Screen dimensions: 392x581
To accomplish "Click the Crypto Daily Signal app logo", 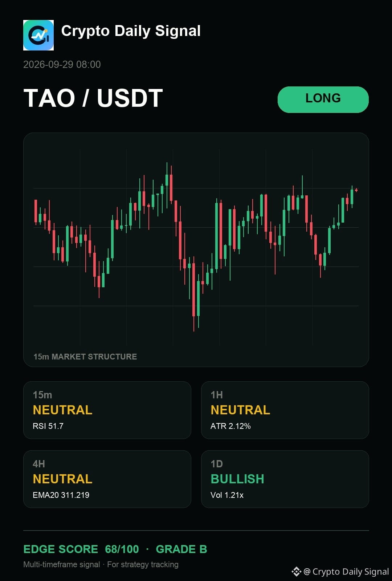I will (x=38, y=35).
